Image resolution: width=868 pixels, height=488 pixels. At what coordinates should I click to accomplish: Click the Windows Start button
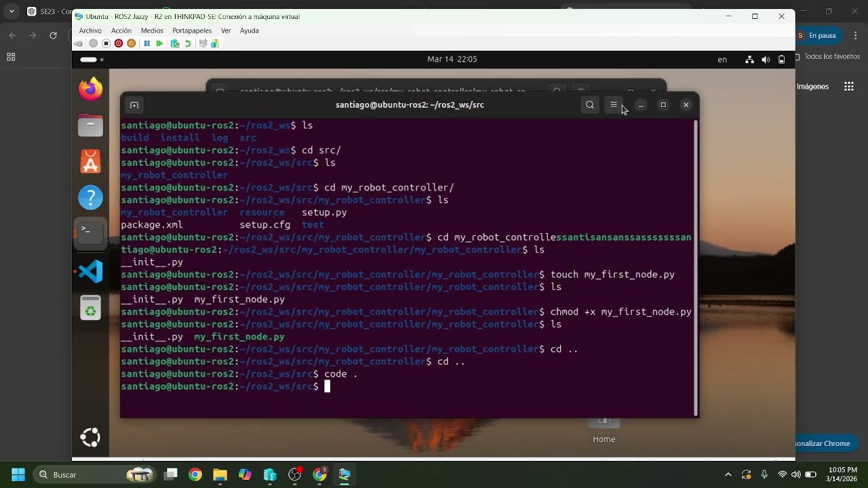point(18,474)
